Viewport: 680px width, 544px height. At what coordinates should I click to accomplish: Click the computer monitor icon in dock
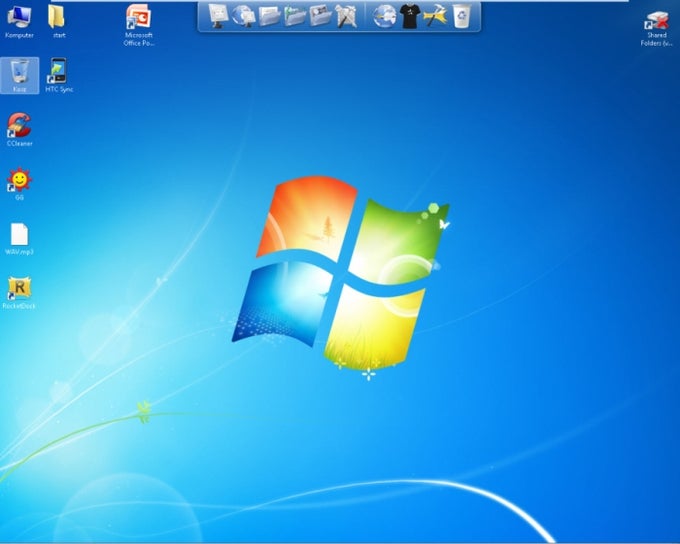pos(219,16)
